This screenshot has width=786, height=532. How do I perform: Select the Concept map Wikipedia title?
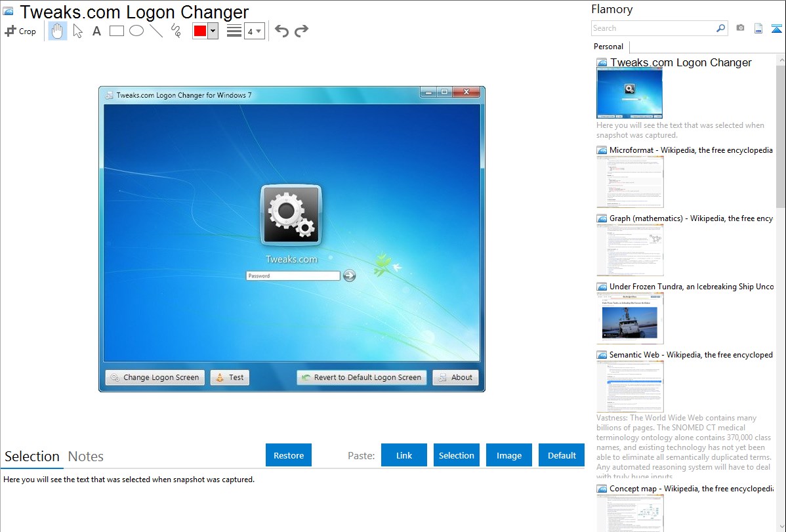click(x=692, y=488)
